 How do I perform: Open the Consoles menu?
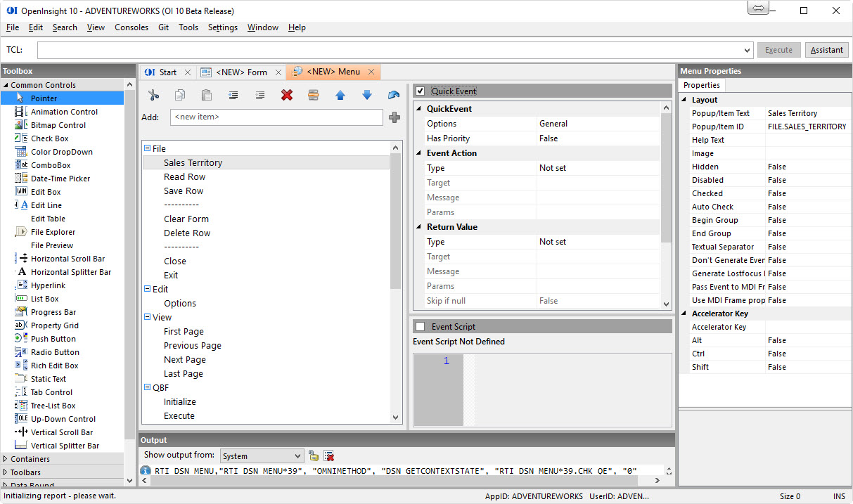tap(132, 27)
